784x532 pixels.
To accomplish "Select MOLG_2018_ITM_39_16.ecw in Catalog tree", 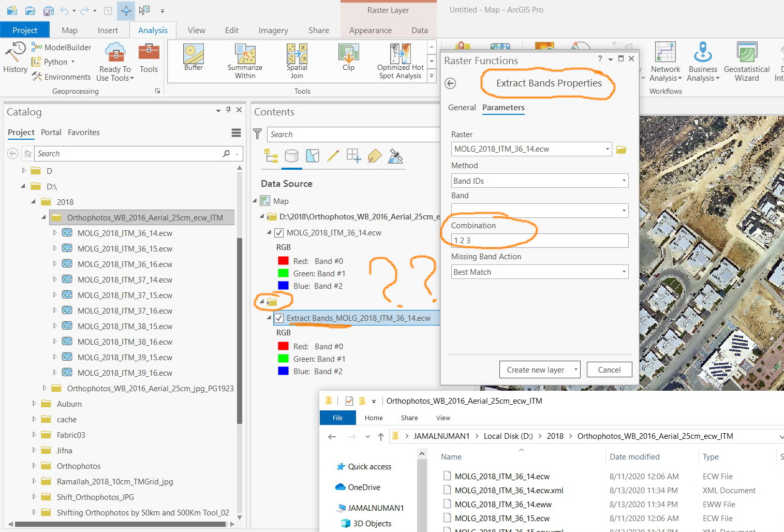I will click(125, 373).
